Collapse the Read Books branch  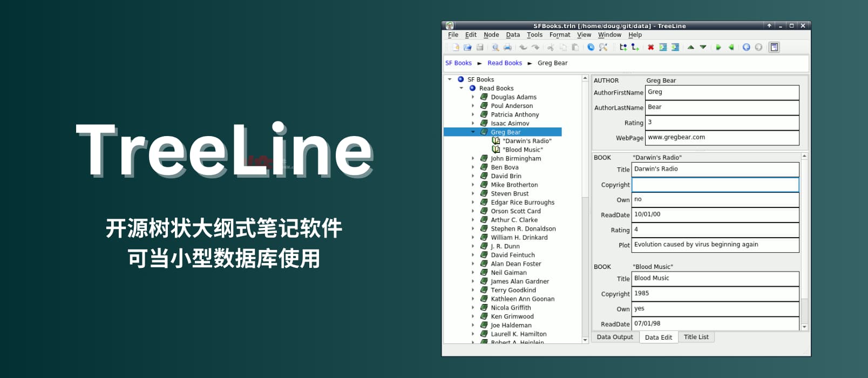pos(462,88)
